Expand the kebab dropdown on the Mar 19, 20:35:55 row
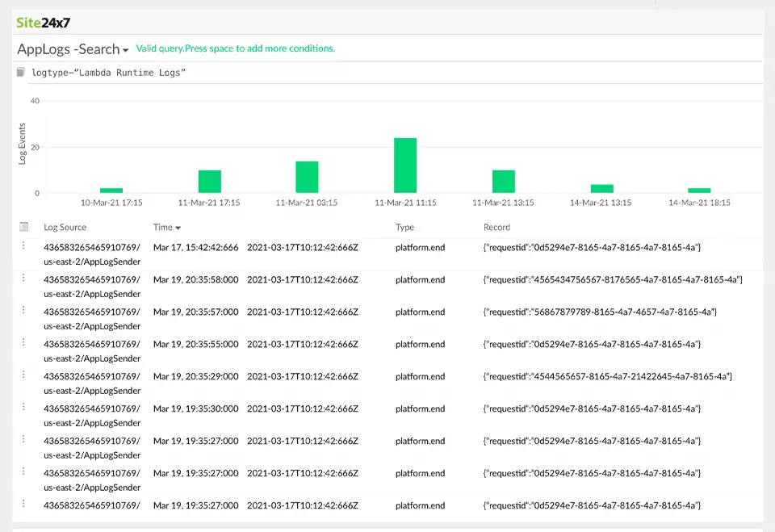 click(23, 344)
